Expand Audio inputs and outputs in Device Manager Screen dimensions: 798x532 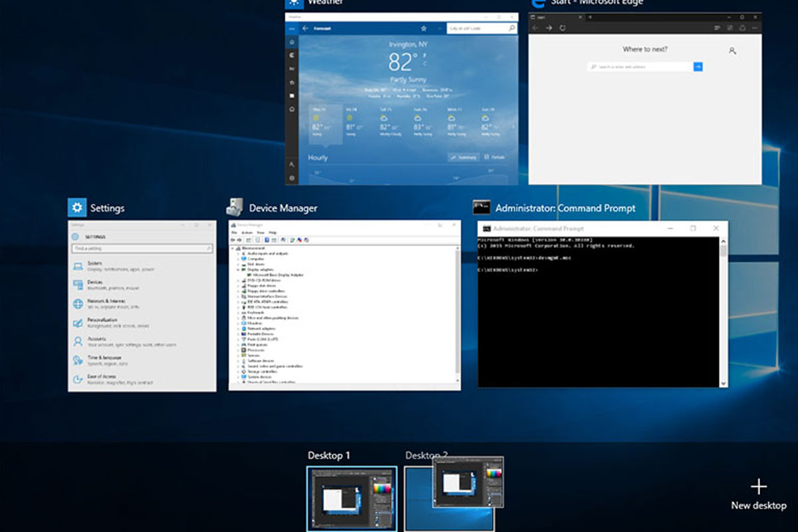(x=238, y=254)
